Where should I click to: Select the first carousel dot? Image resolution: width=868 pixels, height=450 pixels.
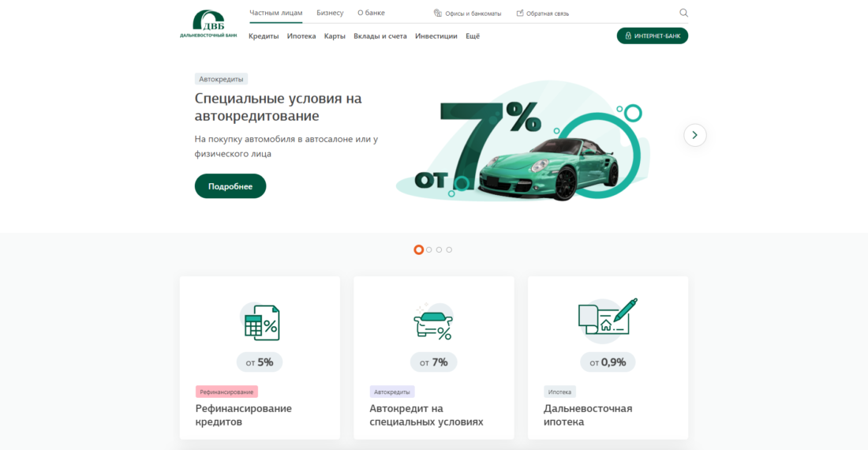click(x=418, y=249)
